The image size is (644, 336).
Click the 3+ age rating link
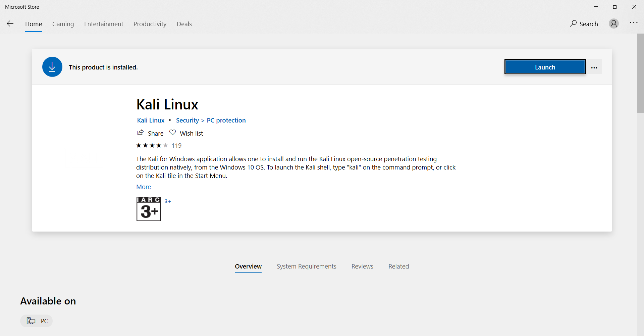click(x=168, y=201)
